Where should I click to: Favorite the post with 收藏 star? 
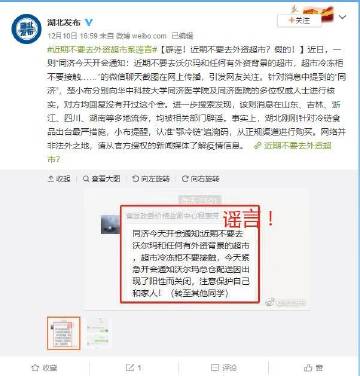click(44, 368)
